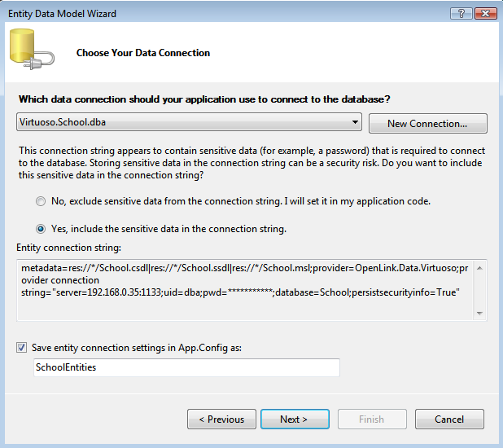Click the SchoolEntities name input field

click(x=186, y=368)
